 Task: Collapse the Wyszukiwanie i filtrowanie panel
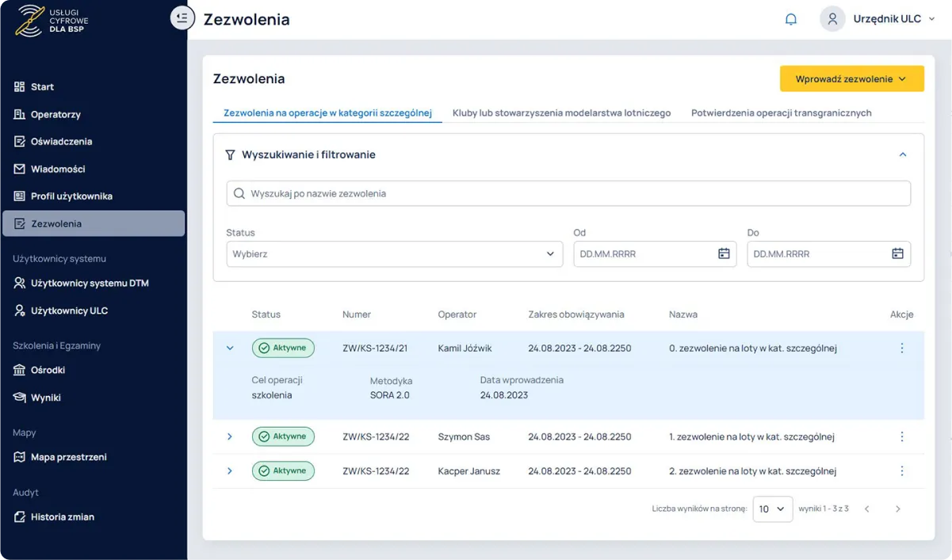pos(902,155)
